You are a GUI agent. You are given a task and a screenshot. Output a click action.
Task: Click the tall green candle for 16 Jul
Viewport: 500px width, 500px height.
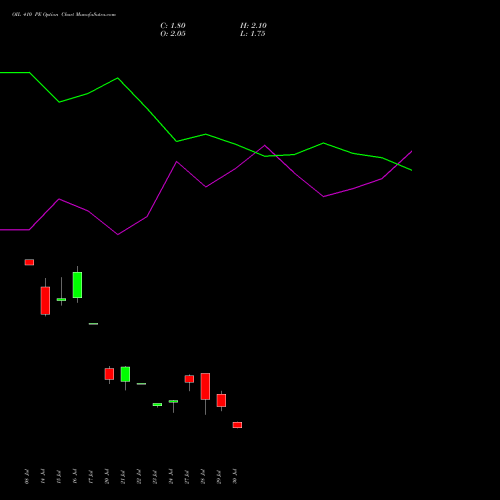(x=77, y=285)
